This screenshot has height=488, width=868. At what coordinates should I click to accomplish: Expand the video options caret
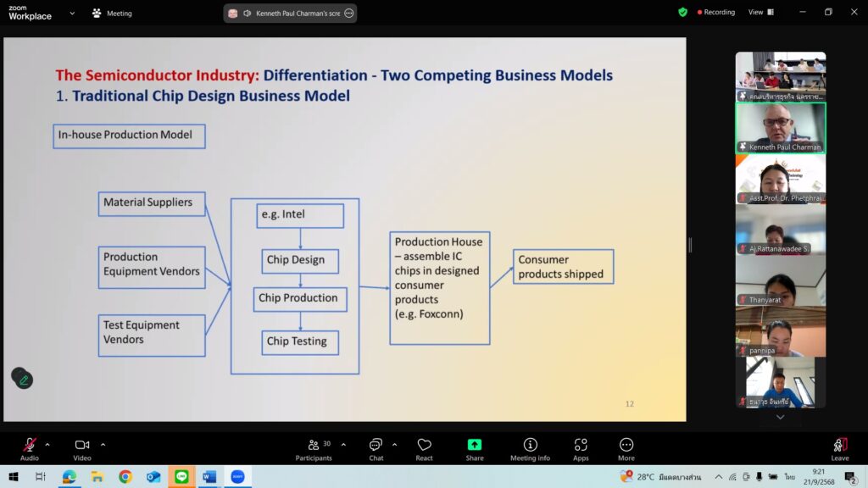(103, 444)
